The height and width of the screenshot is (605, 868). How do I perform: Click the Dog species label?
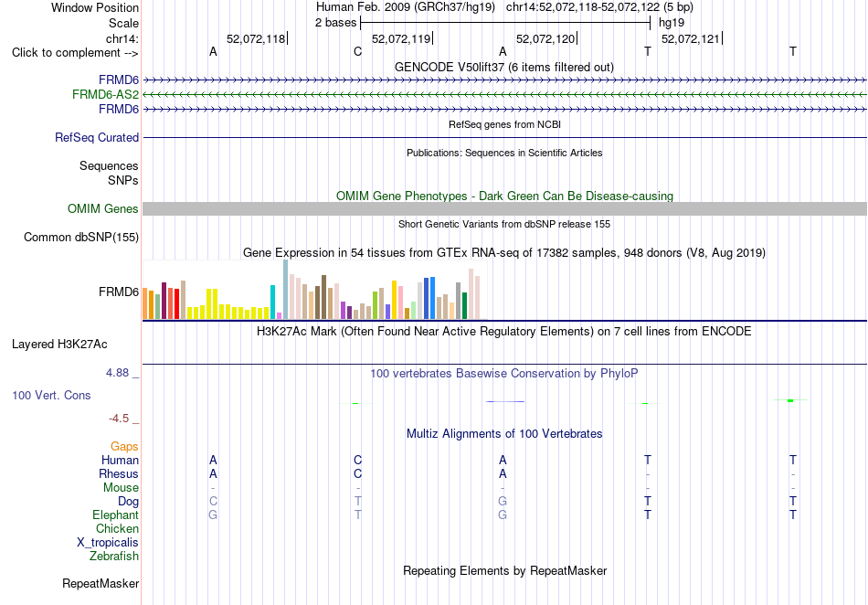[x=128, y=502]
